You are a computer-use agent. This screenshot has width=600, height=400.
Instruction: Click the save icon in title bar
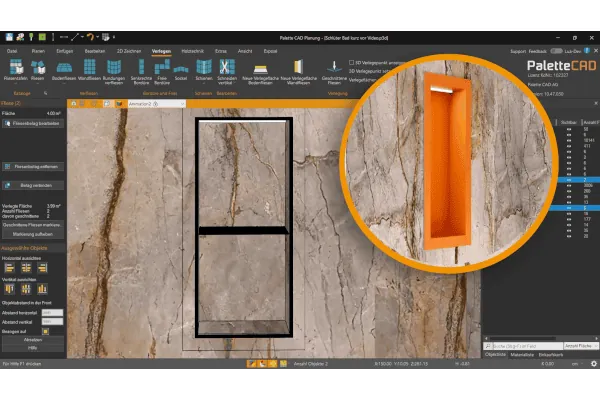[9, 37]
